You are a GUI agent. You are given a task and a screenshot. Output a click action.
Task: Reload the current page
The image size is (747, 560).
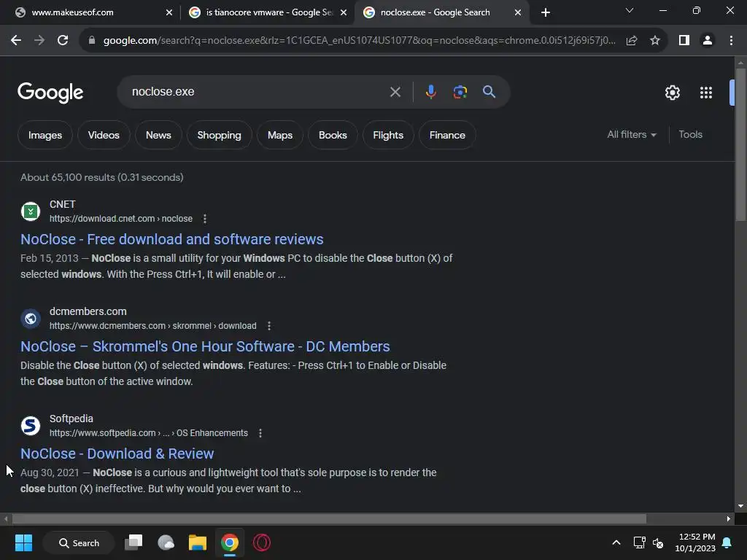point(63,41)
